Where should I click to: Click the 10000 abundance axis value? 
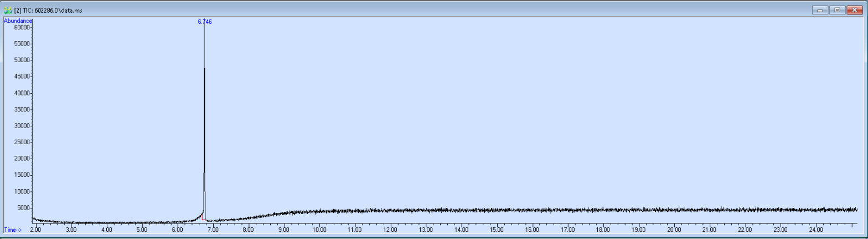[x=21, y=191]
